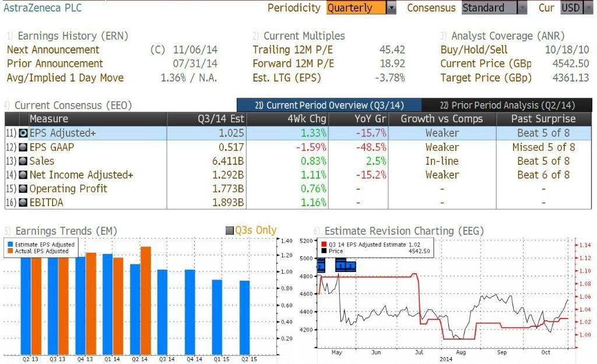Click the EPS GAAP 4Wk change -1.59%
This screenshot has height=364, width=597.
[x=311, y=147]
